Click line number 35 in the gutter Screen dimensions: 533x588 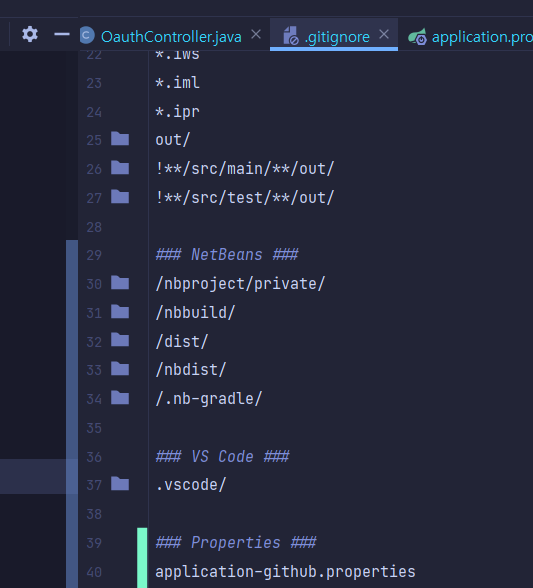point(94,428)
